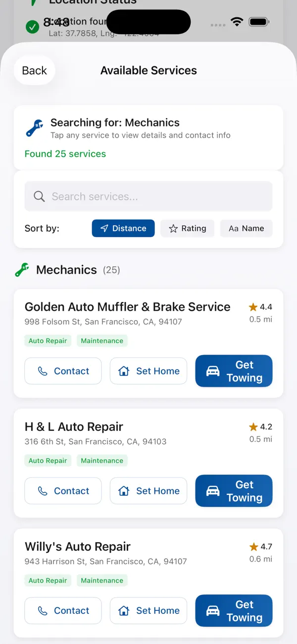This screenshot has height=644, width=297.
Task: Contact H & L Auto Repair
Action: (63, 491)
